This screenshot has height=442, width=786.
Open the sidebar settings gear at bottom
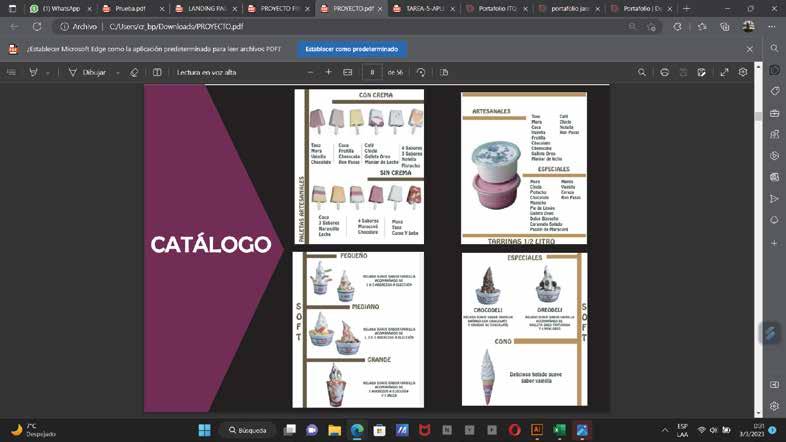[774, 406]
